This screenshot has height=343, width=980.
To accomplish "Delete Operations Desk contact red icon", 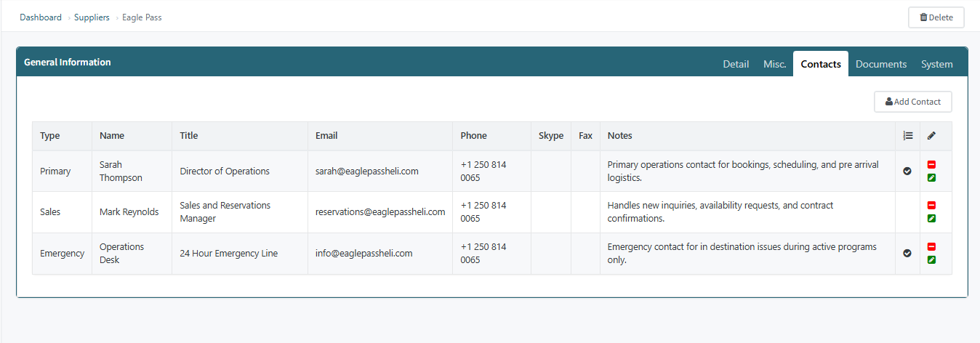I will [x=932, y=247].
